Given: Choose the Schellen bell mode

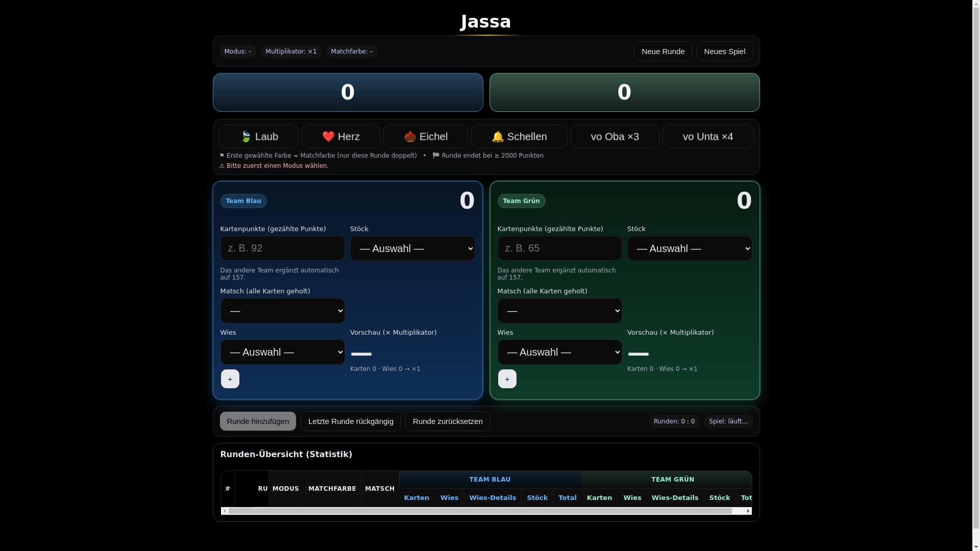Looking at the screenshot, I should tap(519, 136).
